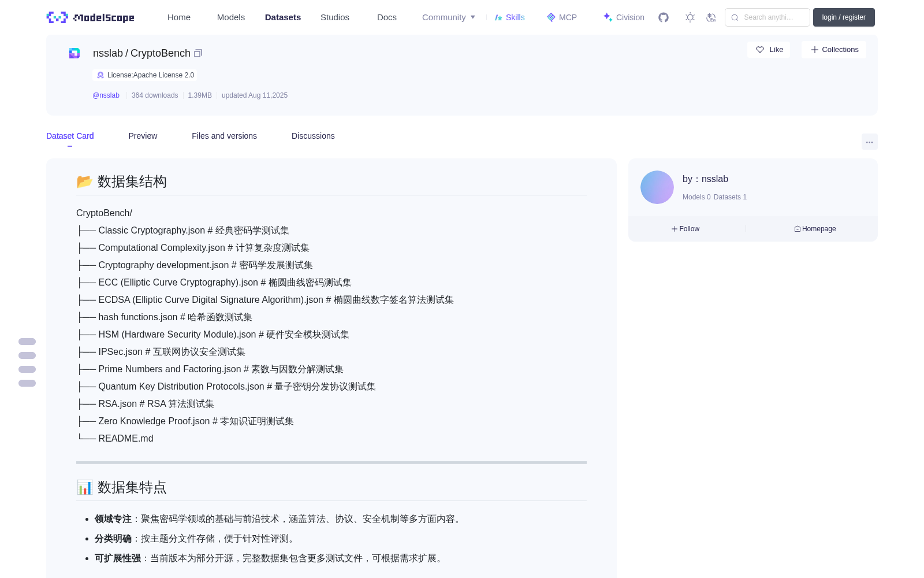Screen dimensions: 924x578
Task: Click 'IPSec.json' row
Action: (x=161, y=352)
